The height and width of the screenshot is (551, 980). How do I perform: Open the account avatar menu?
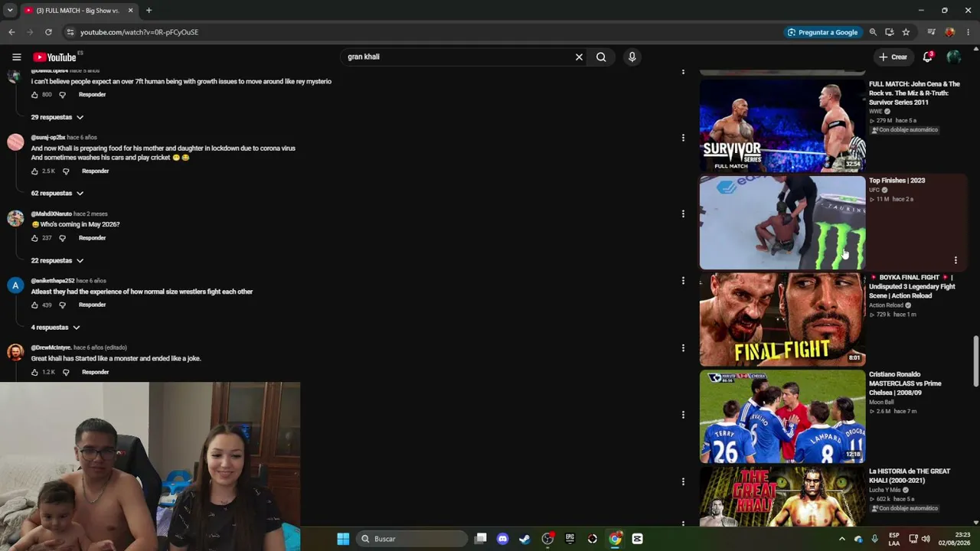[953, 57]
